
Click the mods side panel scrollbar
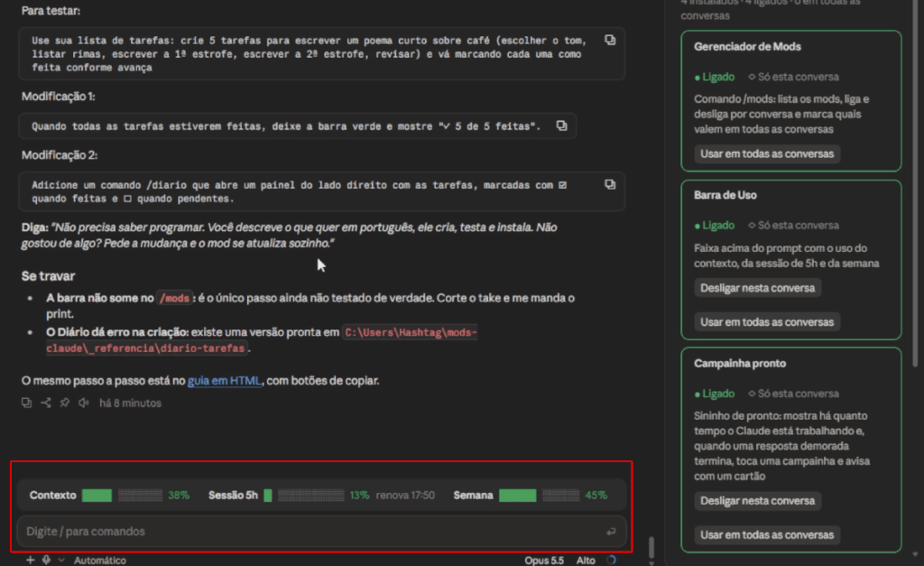click(915, 182)
